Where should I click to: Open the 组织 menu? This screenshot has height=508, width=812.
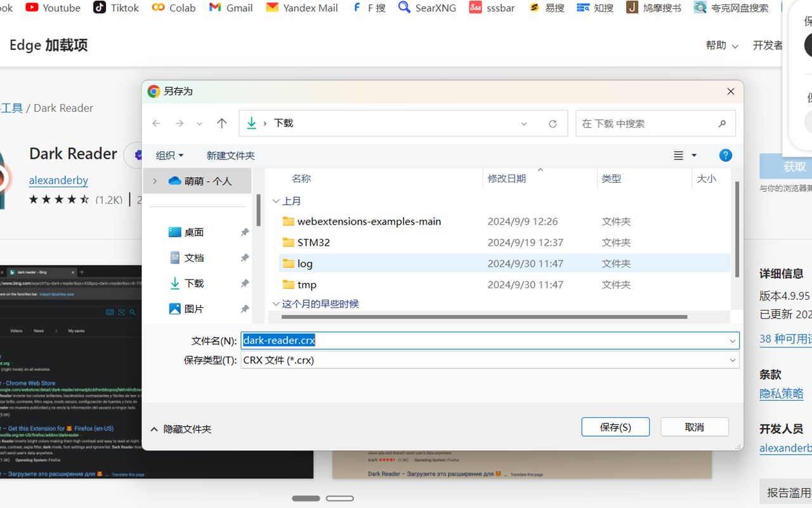169,156
